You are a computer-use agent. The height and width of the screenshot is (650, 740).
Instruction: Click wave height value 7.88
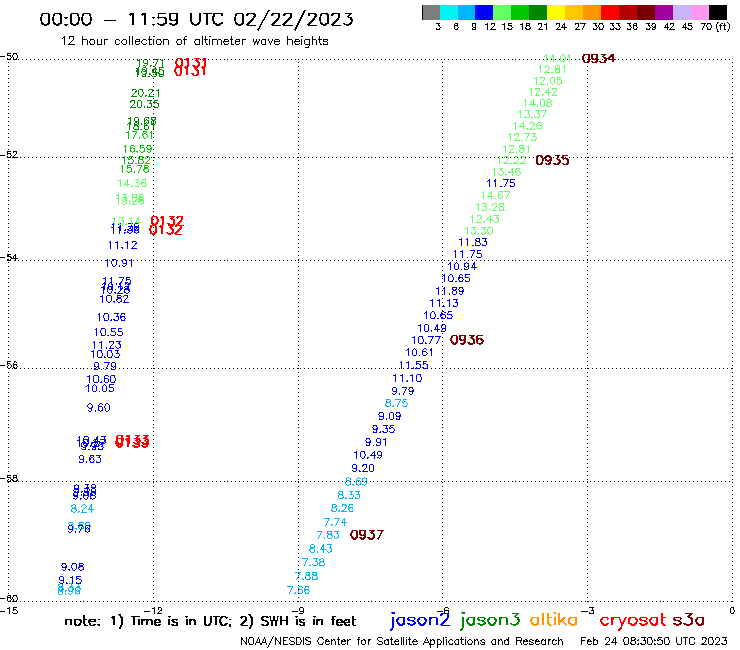(307, 576)
